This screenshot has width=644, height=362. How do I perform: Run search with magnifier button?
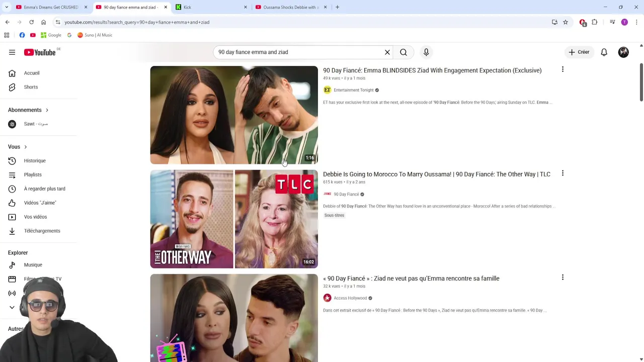[404, 52]
